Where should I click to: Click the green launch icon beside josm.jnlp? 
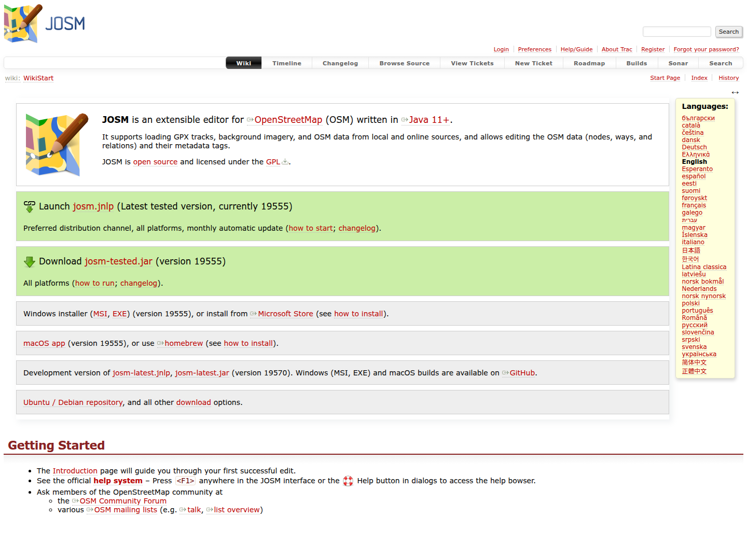pyautogui.click(x=30, y=206)
